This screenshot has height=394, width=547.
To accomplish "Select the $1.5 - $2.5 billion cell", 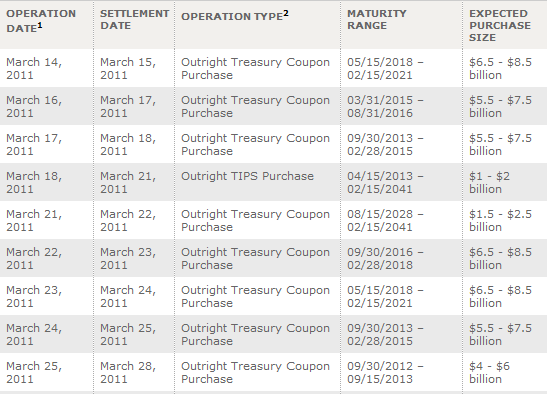I will point(500,221).
